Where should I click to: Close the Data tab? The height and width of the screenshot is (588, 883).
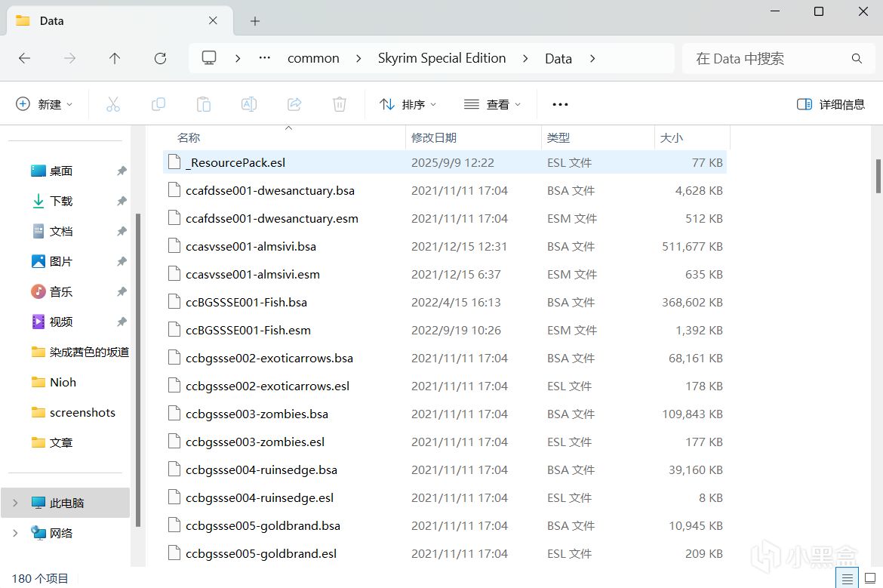[x=213, y=21]
